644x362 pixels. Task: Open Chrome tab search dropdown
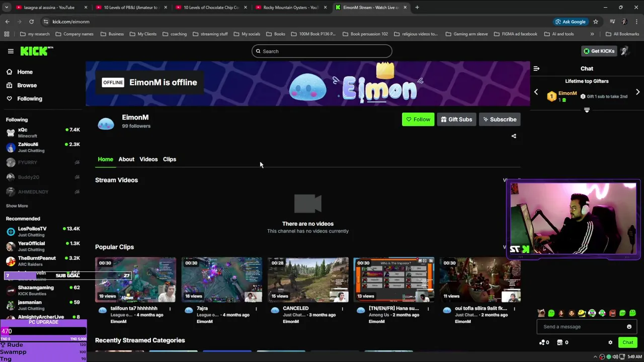[x=6, y=8]
